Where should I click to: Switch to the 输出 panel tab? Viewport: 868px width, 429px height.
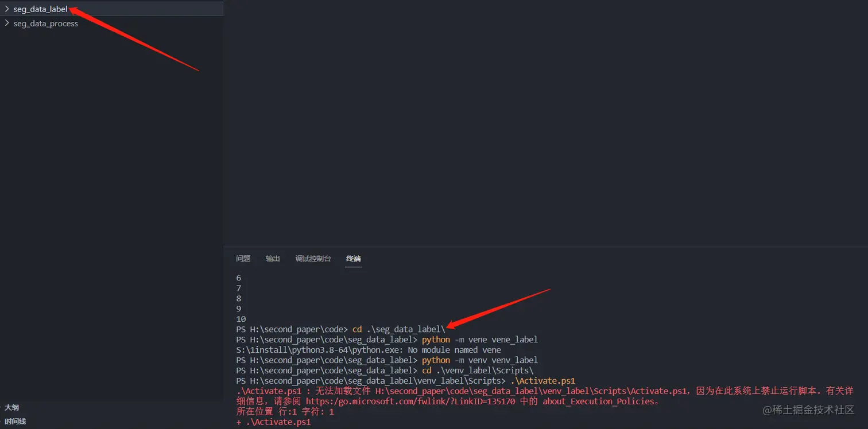coord(273,259)
